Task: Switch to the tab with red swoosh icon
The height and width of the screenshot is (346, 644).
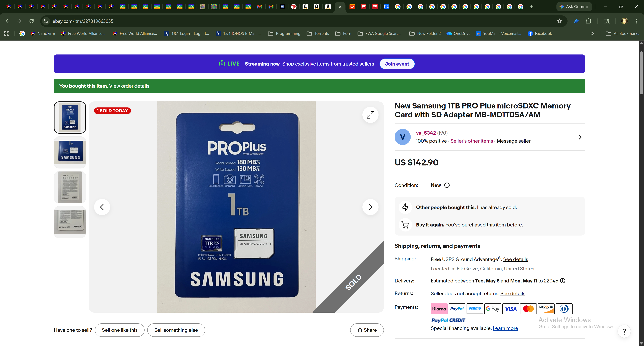Action: pos(294,7)
